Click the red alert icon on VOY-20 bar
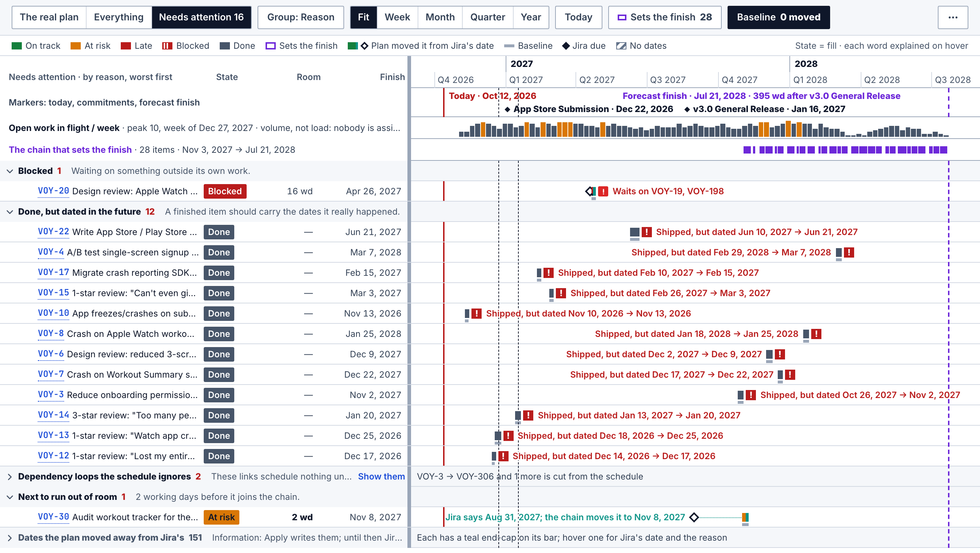Viewport: 980px width, 553px height. [x=603, y=191]
